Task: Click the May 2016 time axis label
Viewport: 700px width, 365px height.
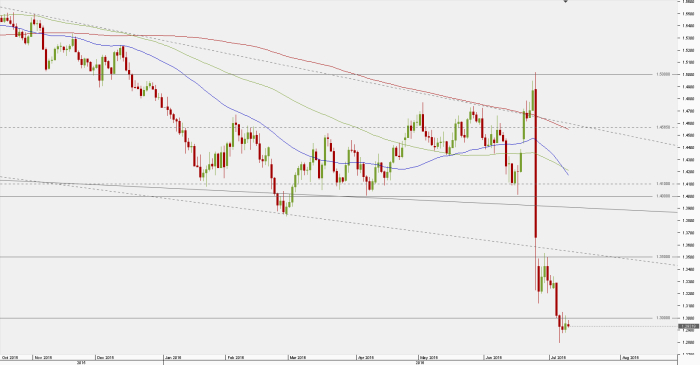Action: pyautogui.click(x=429, y=357)
